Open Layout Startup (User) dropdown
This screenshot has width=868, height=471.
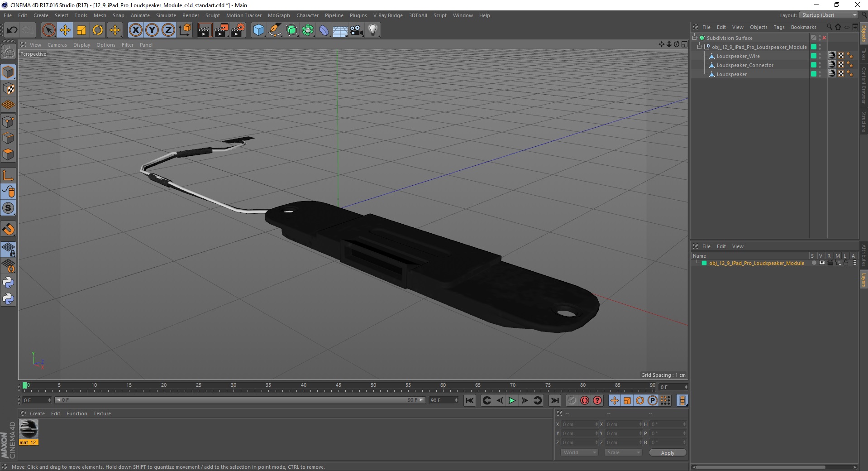tap(829, 15)
